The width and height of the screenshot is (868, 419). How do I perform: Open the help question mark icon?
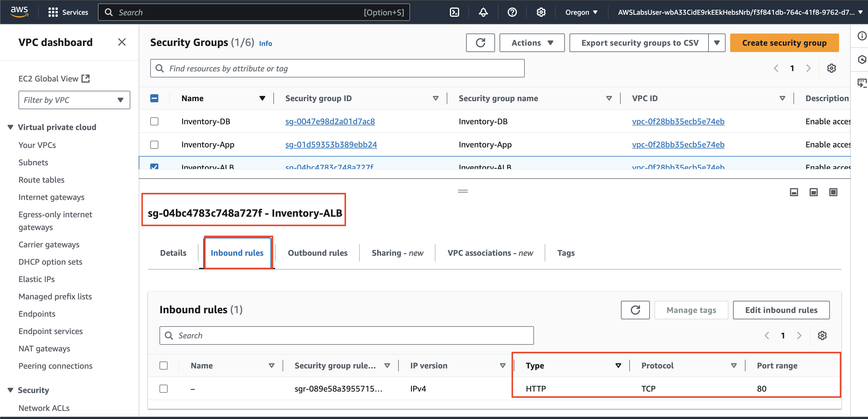pos(512,12)
